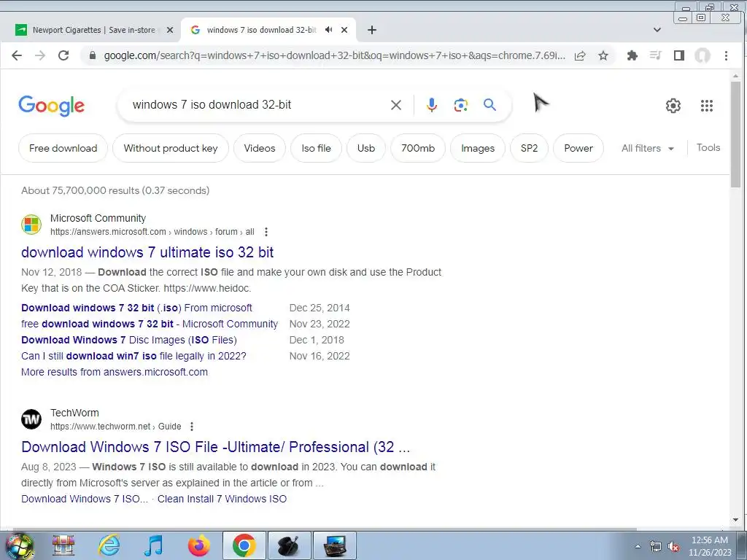Mute the tab via speaker icon

(x=329, y=30)
